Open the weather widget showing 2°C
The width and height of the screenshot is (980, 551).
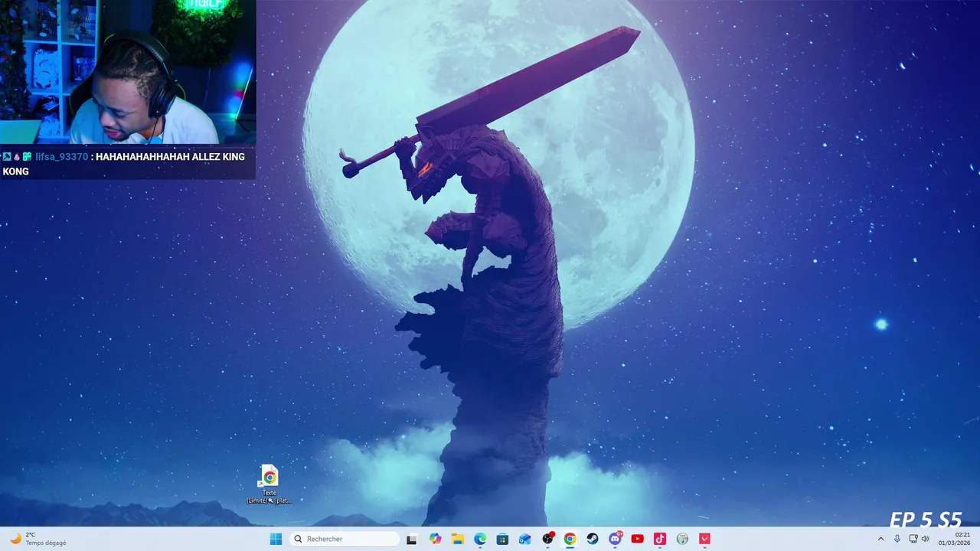pyautogui.click(x=38, y=539)
